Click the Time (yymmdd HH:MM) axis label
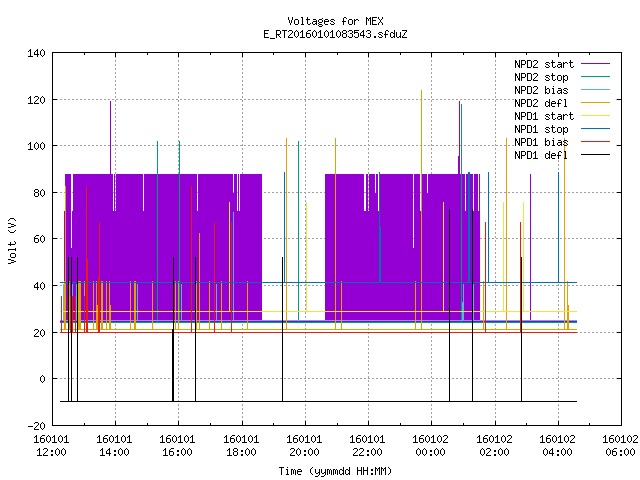Screen dimensions: 640x480 pos(335,471)
